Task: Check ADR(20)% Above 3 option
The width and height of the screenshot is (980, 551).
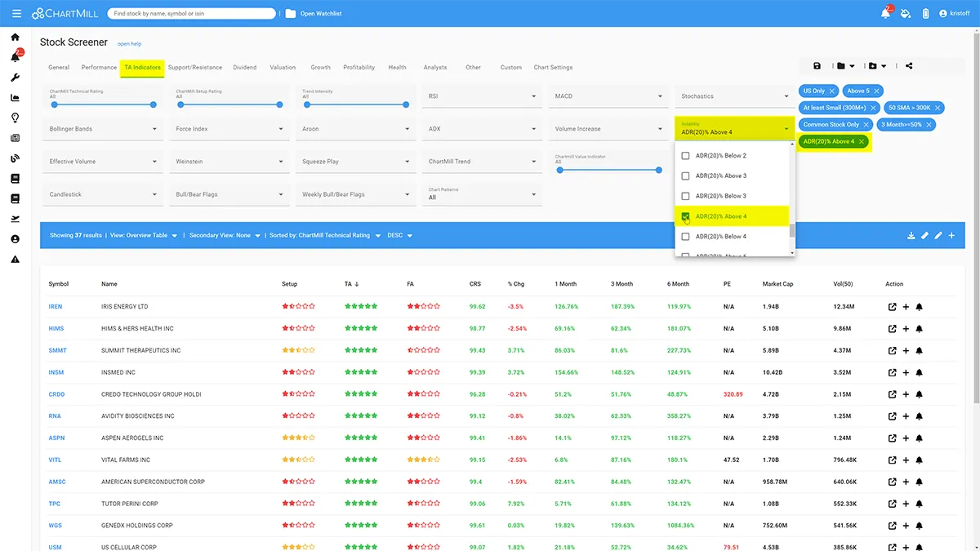Action: [x=686, y=176]
